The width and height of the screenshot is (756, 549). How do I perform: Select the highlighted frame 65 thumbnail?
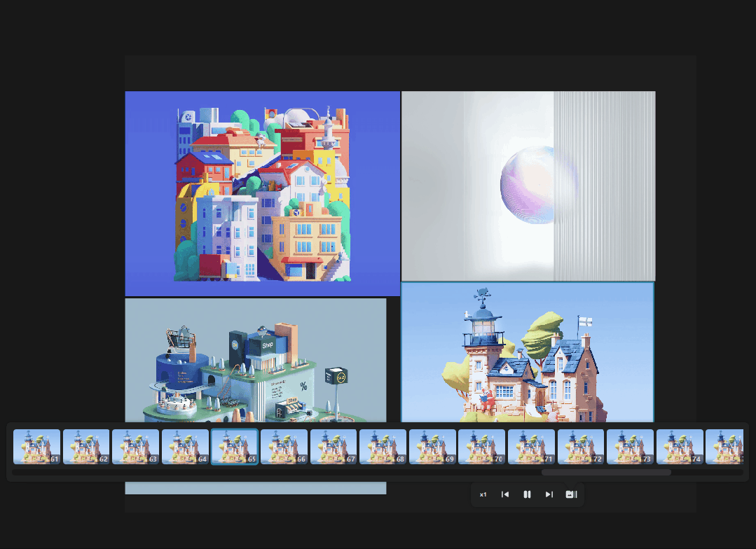pyautogui.click(x=235, y=447)
